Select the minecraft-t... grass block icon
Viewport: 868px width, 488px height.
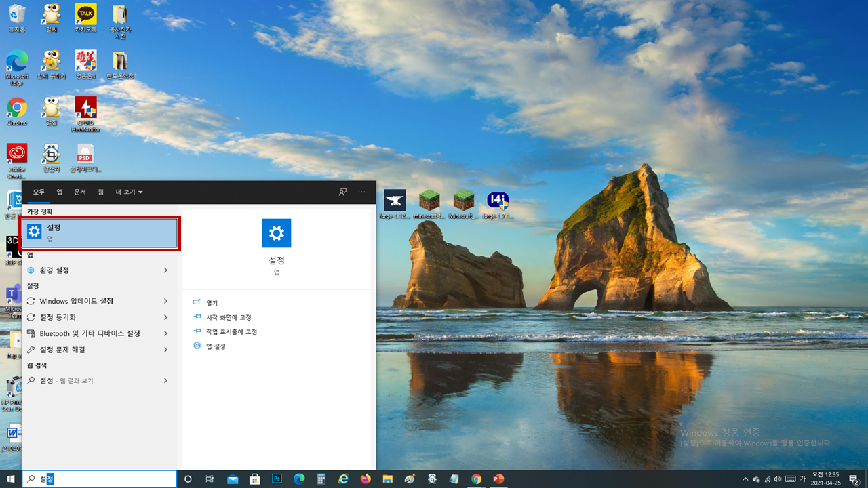pos(429,205)
